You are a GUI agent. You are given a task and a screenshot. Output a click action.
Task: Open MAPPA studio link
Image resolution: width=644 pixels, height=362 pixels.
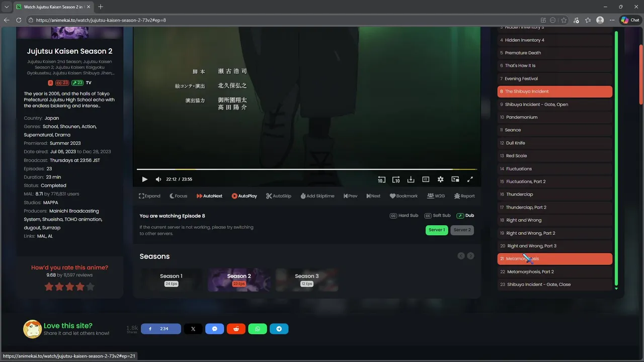51,203
